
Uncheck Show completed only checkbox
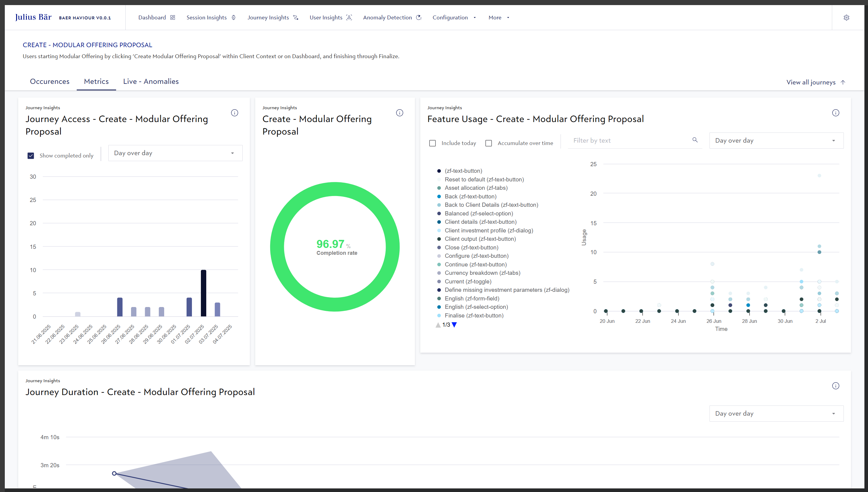point(31,155)
